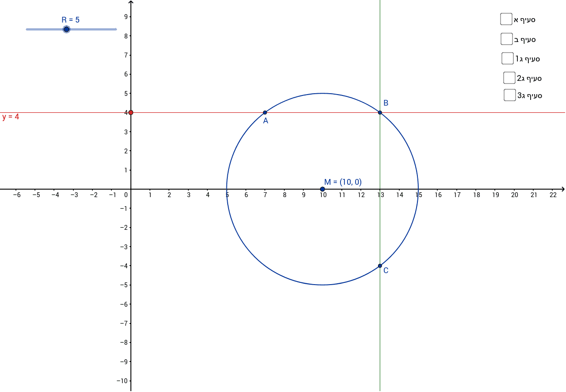Toggle the סעיף ג3 checkbox
Viewport: 566px width, 392px height.
coord(510,95)
